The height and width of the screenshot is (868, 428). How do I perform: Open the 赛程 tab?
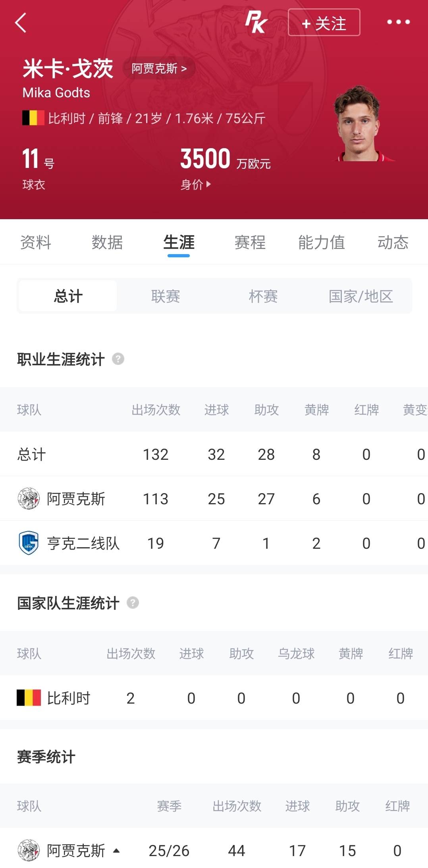250,242
